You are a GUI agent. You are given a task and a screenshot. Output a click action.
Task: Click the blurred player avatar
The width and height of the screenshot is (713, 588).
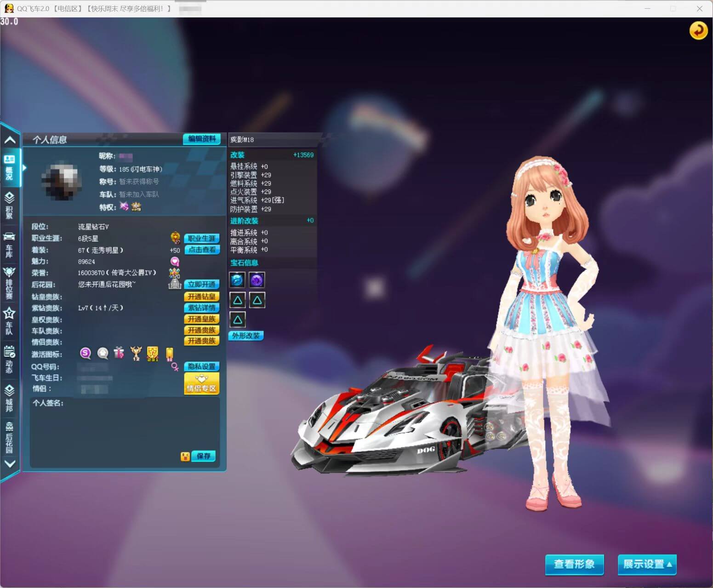61,180
